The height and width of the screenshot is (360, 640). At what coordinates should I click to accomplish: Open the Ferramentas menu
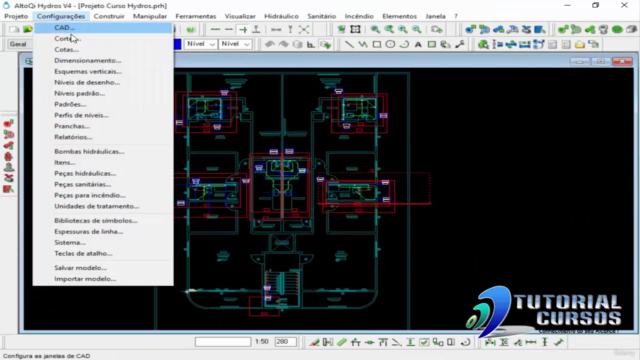pos(196,16)
